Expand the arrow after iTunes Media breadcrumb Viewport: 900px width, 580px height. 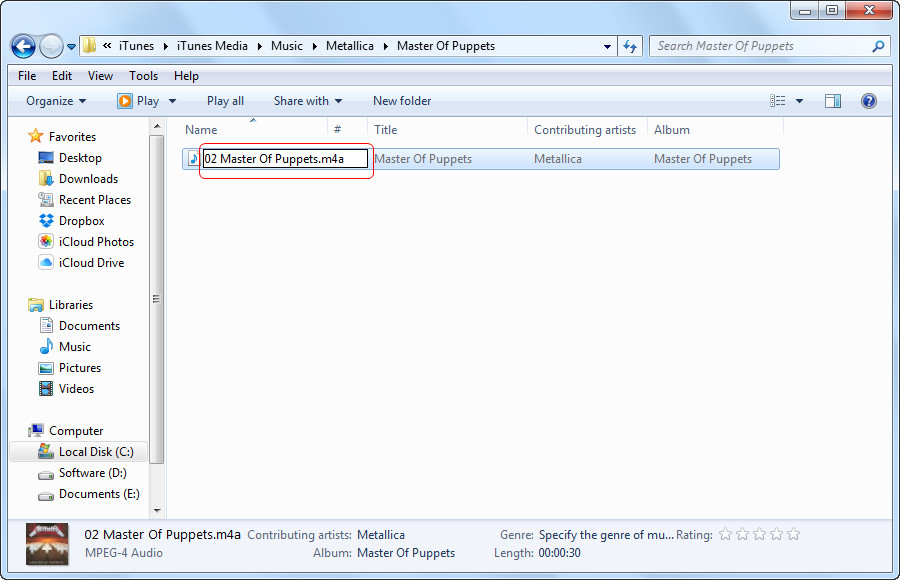tap(259, 46)
